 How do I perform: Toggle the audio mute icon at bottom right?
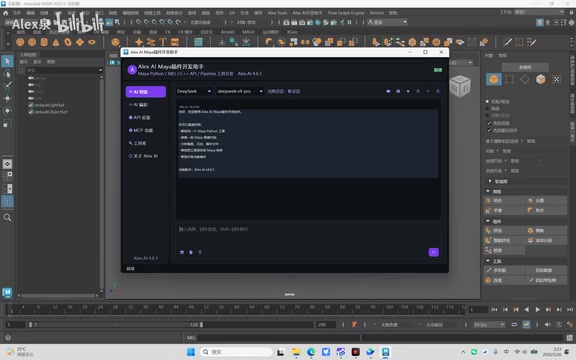(x=548, y=324)
